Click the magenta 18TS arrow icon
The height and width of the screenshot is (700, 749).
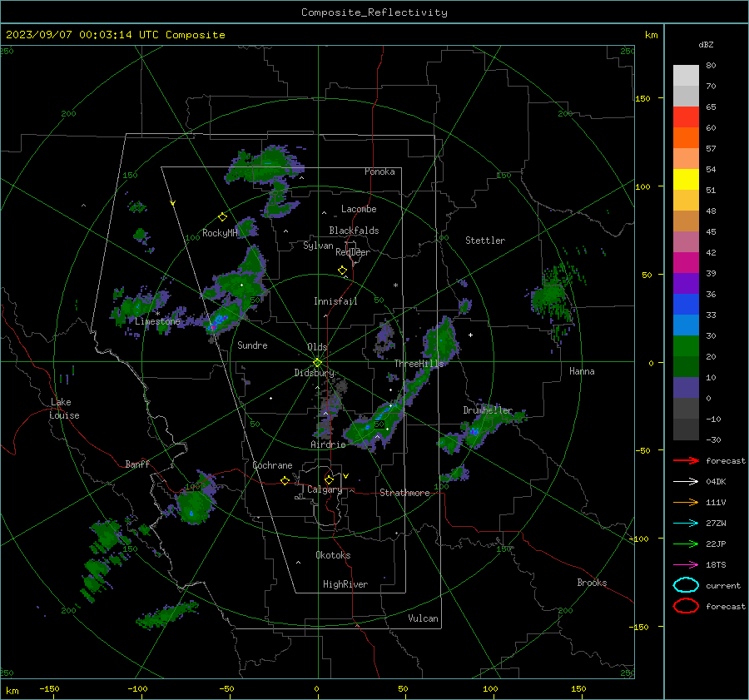[686, 564]
